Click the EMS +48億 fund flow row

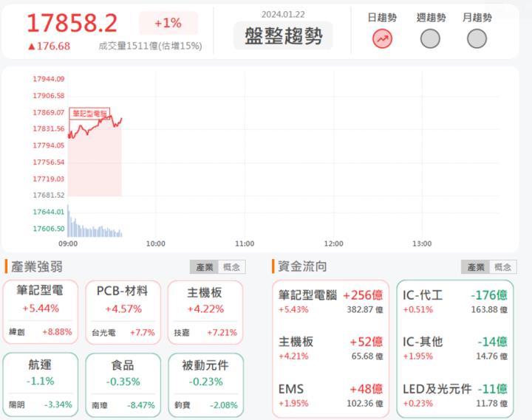(x=330, y=395)
